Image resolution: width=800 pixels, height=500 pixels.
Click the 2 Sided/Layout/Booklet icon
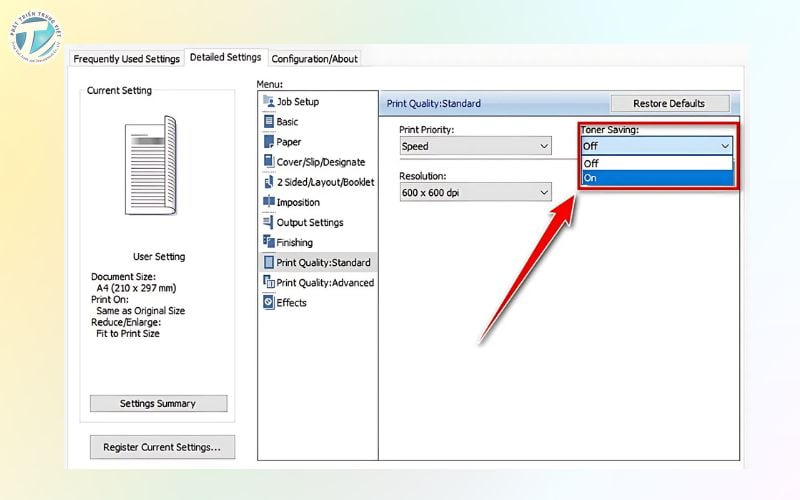click(x=268, y=182)
